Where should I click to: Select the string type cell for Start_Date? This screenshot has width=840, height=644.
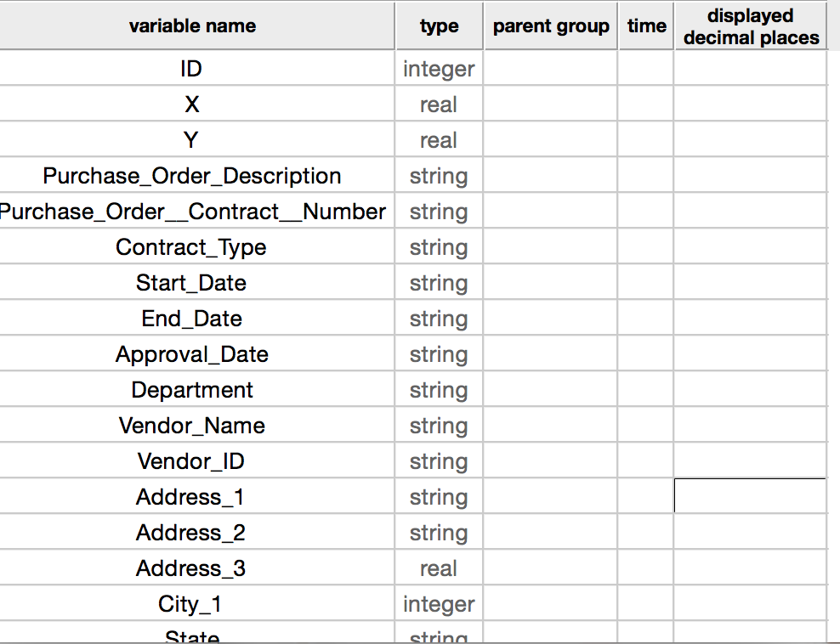pyautogui.click(x=439, y=283)
